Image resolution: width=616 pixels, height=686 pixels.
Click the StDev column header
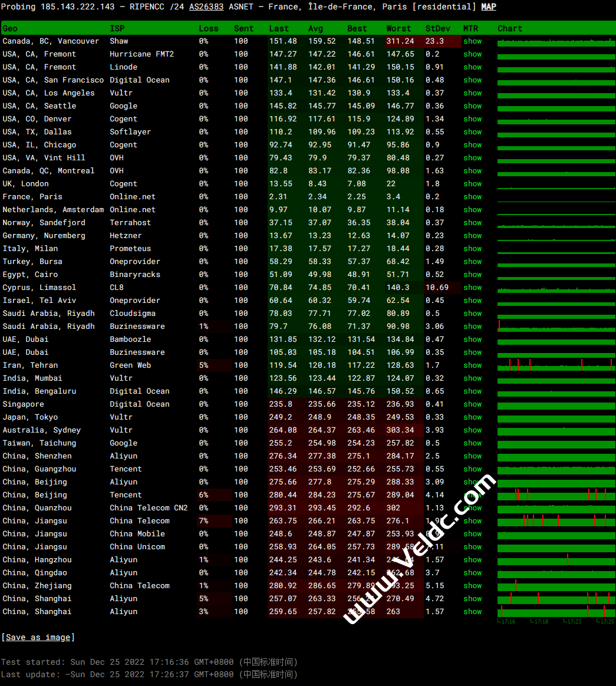click(438, 28)
